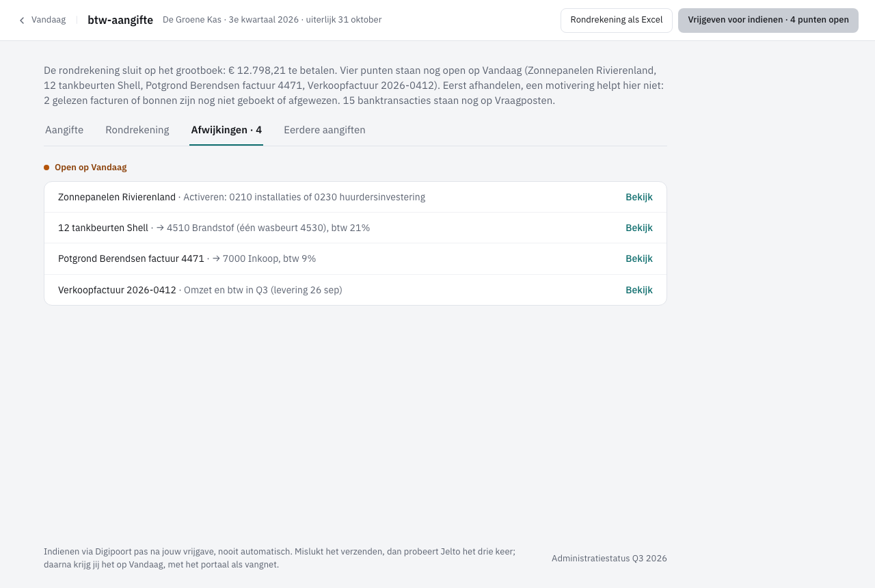Select the 12 tankbeurten Shell row title
Screen dimensions: 875x588
[103, 228]
